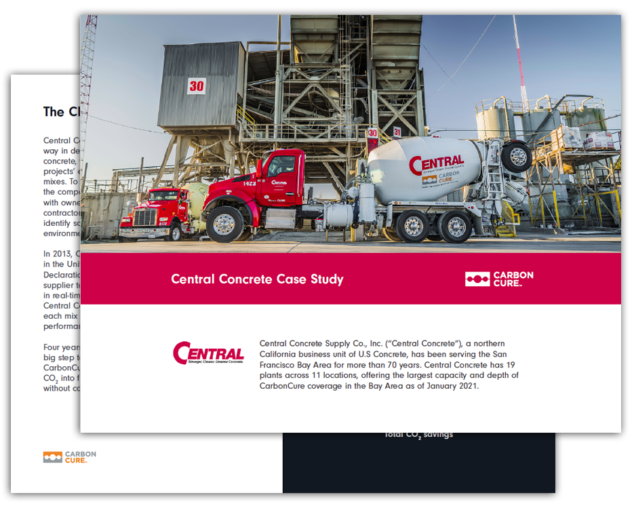
Task: Click the "Total CO2 savings" text on dark panel
Action: pyautogui.click(x=418, y=436)
